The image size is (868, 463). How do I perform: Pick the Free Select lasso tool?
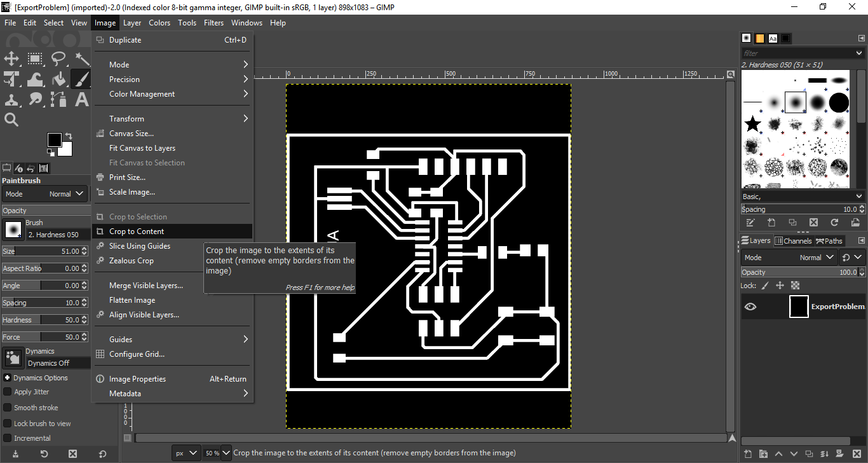pyautogui.click(x=58, y=59)
